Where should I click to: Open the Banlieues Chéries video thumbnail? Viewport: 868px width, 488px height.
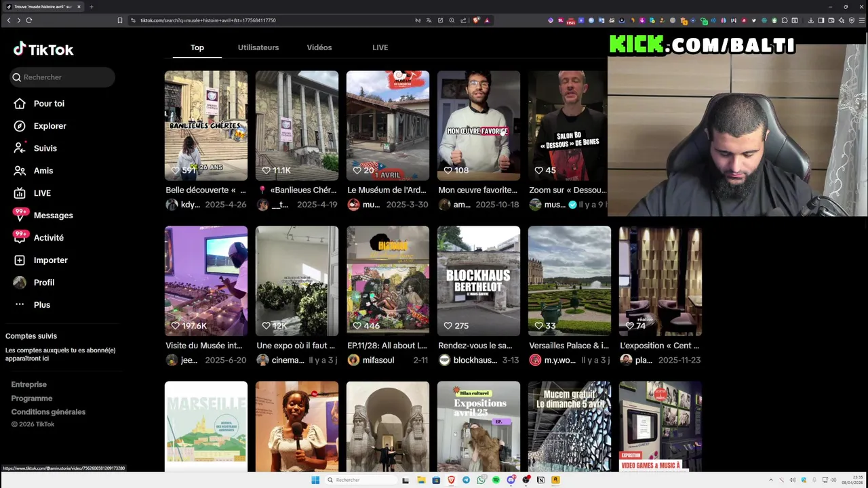pyautogui.click(x=206, y=125)
